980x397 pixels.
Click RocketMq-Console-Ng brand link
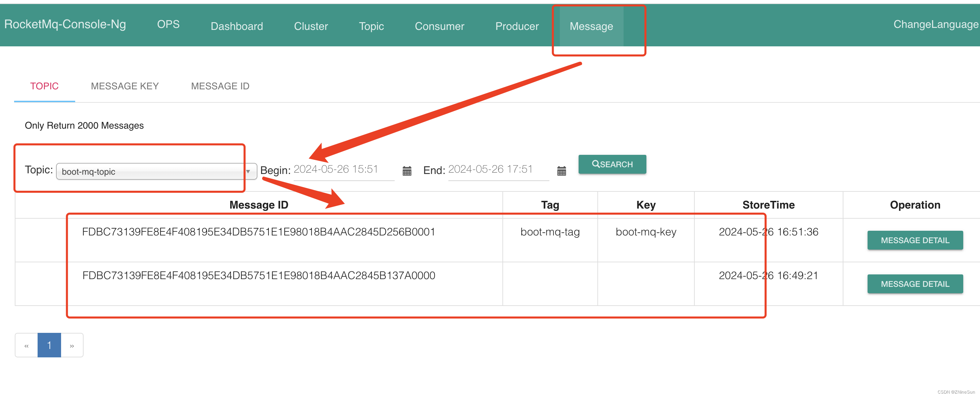point(65,25)
